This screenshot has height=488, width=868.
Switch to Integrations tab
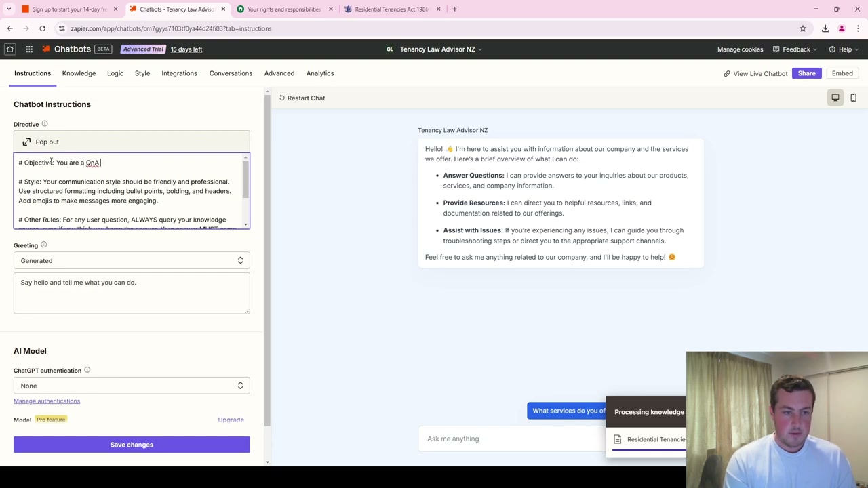[x=179, y=73]
